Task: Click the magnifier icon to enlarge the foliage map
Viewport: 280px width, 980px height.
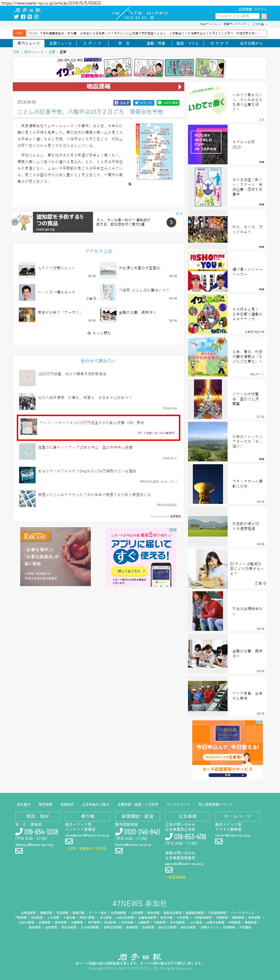Action: [x=130, y=184]
